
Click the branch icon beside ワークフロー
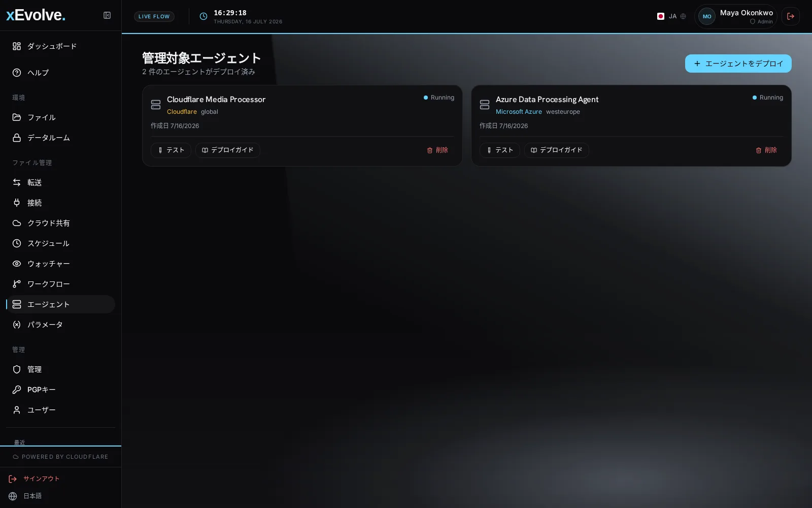pyautogui.click(x=17, y=284)
